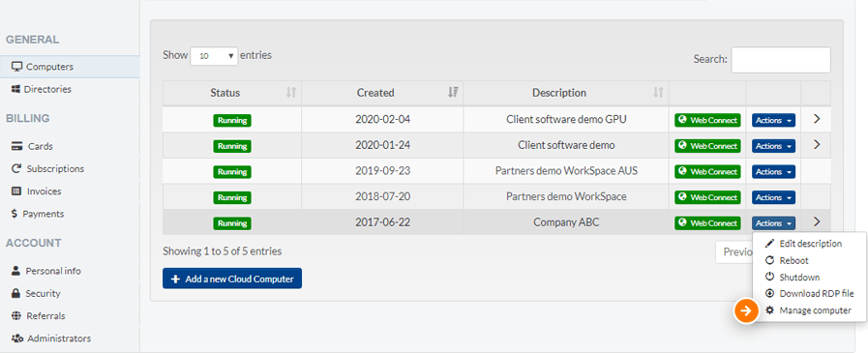Open Actions dropdown for Client software demo GPU
The image size is (868, 353).
(773, 120)
